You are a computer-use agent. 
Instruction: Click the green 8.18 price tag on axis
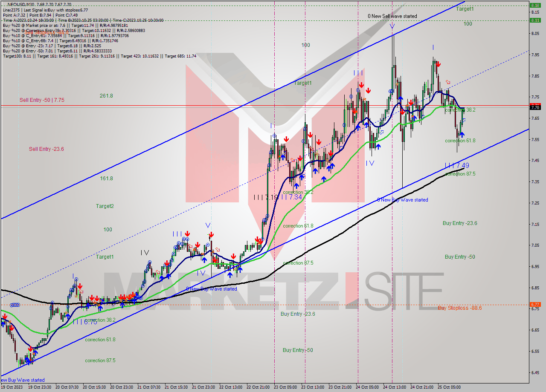tap(535, 6)
